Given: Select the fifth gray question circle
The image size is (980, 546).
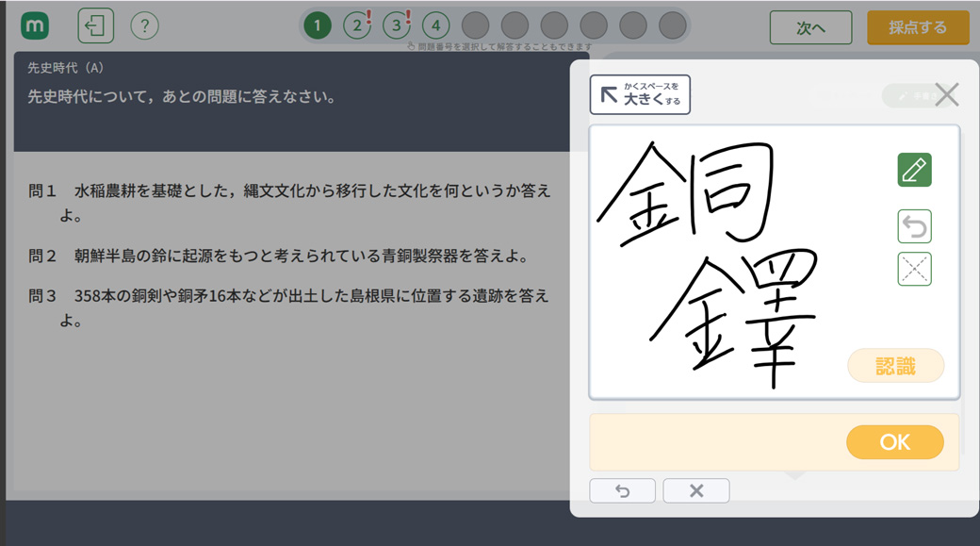Looking at the screenshot, I should (475, 26).
